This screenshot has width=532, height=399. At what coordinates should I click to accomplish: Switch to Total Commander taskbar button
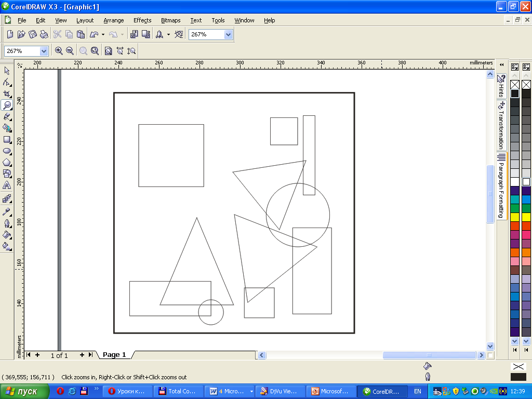coord(178,391)
